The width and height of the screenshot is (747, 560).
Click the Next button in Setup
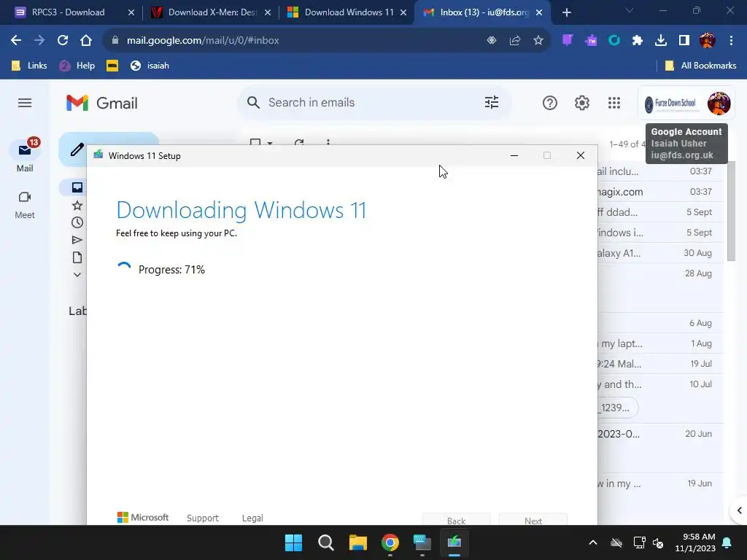click(533, 521)
